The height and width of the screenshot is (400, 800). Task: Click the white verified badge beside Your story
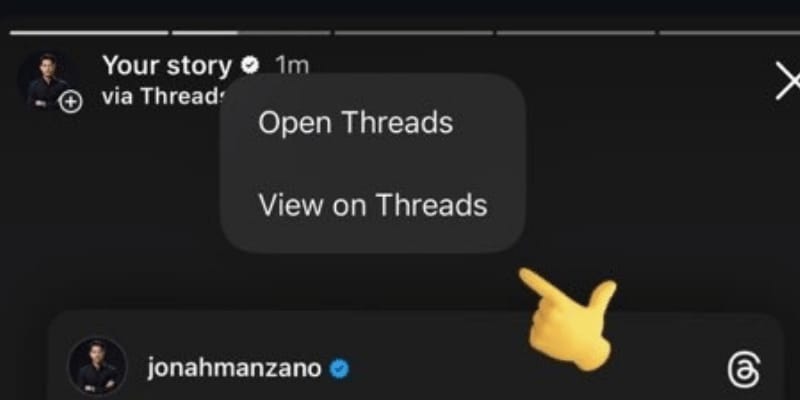tap(250, 66)
